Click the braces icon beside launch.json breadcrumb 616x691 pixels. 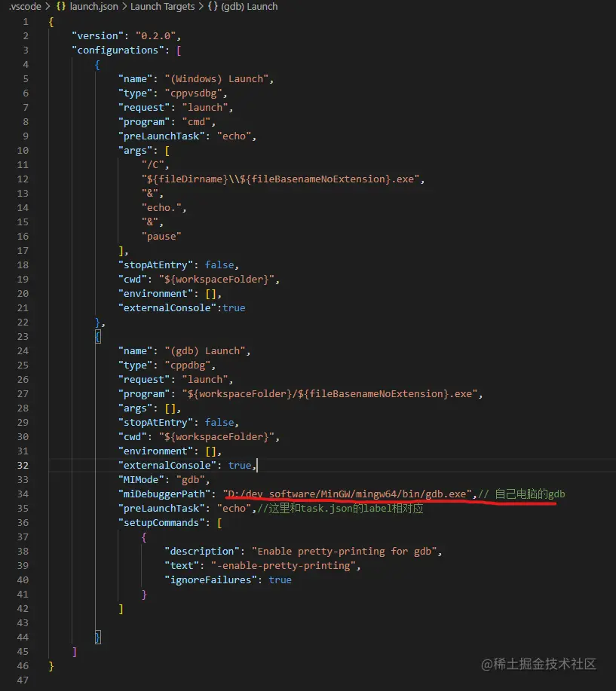point(61,7)
